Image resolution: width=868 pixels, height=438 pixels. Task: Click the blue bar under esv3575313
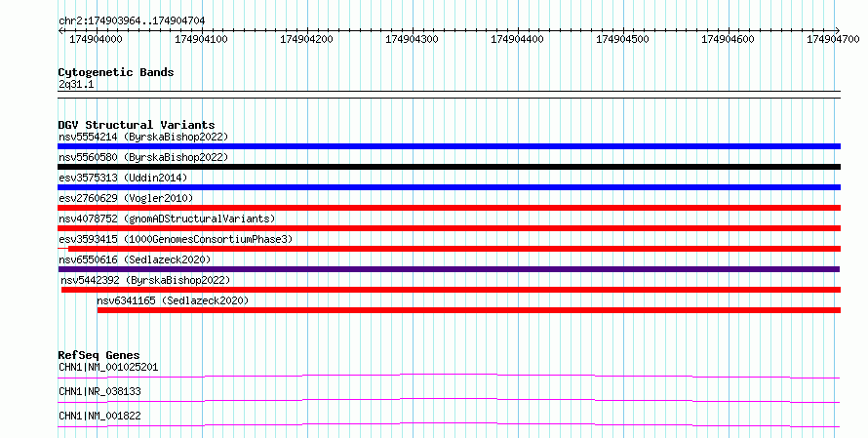click(x=449, y=187)
